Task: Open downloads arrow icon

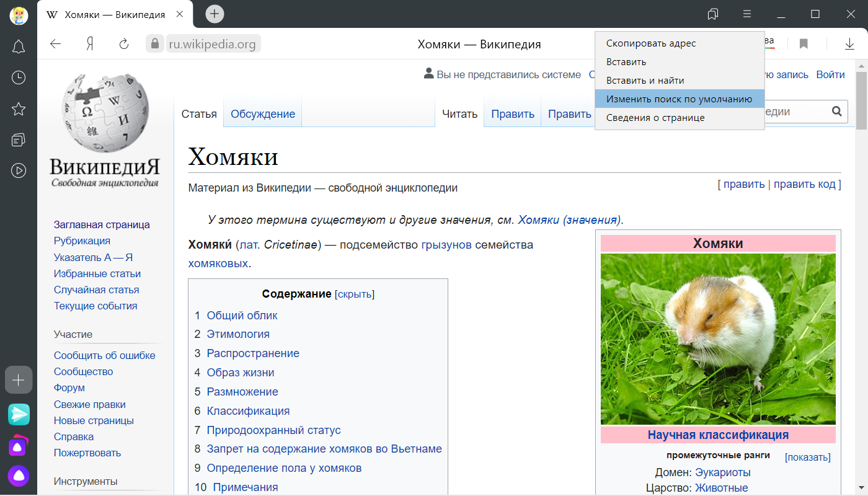Action: click(849, 43)
